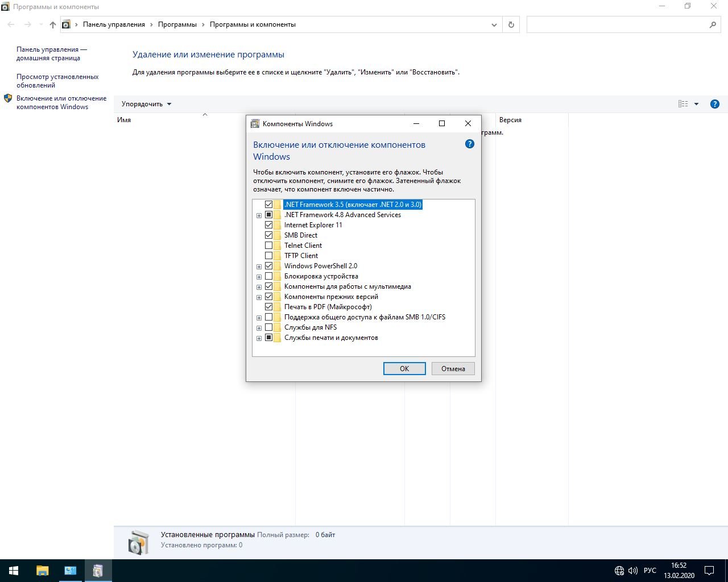Click the Server Manager taskbar icon
The image size is (728, 582).
[x=71, y=571]
